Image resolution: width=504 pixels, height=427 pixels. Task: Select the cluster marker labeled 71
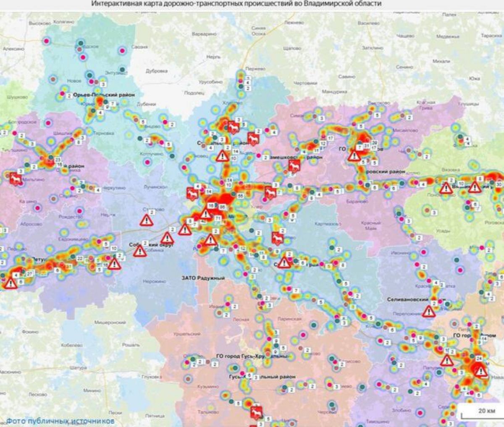[218, 219]
